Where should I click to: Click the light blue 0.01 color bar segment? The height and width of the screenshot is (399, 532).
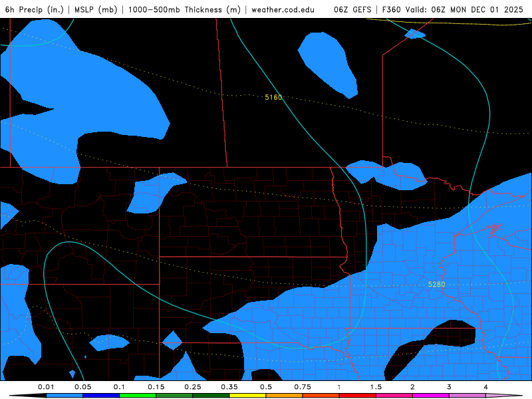(x=65, y=396)
